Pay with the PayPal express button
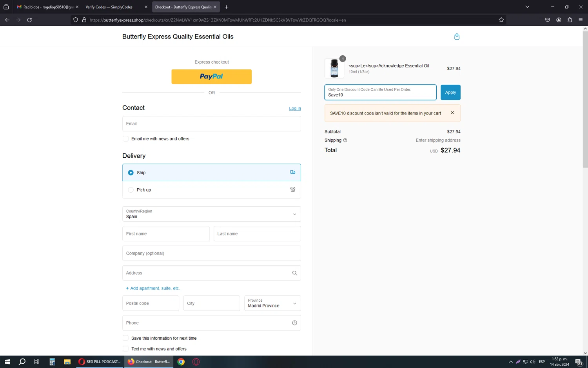 (x=212, y=77)
